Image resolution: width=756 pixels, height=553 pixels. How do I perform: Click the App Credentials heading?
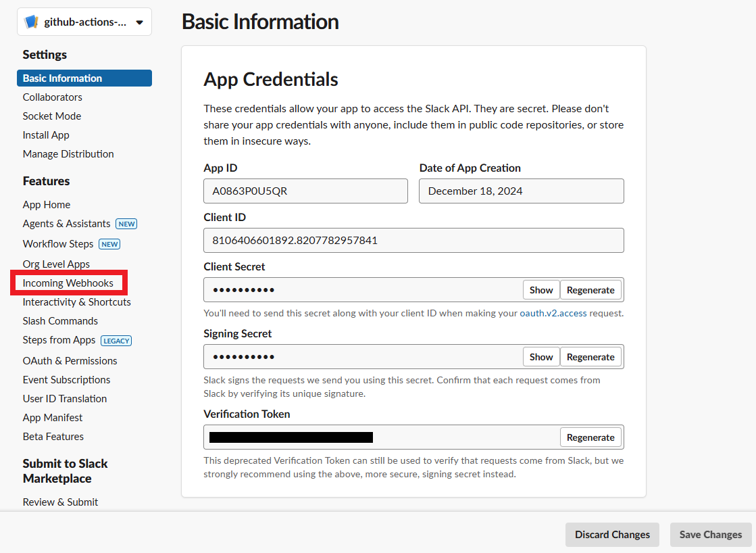(x=271, y=80)
